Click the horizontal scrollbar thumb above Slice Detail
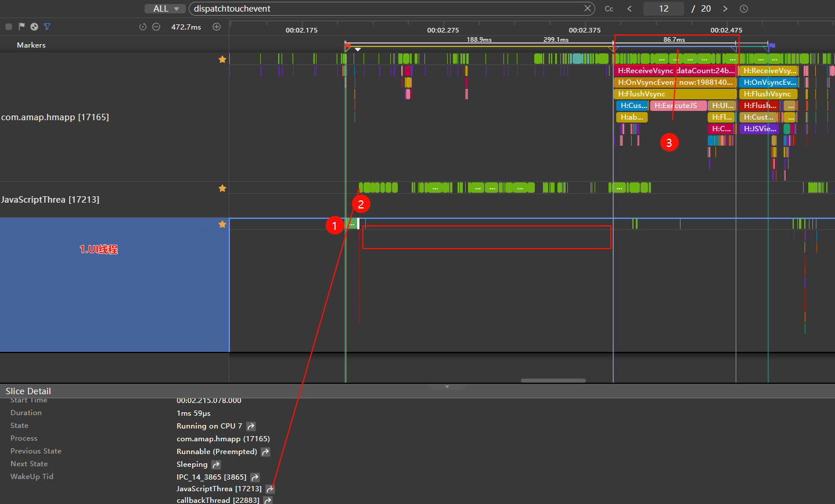Image resolution: width=835 pixels, height=504 pixels. pyautogui.click(x=553, y=381)
